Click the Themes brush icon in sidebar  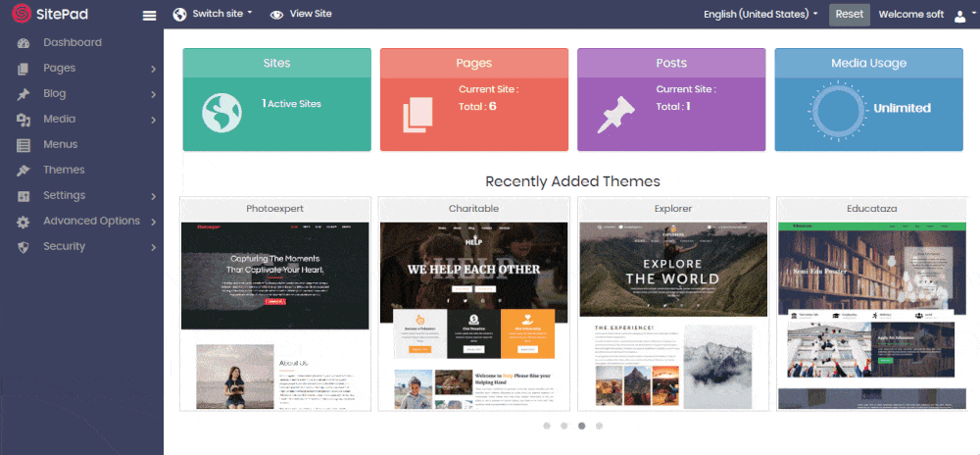coord(24,171)
